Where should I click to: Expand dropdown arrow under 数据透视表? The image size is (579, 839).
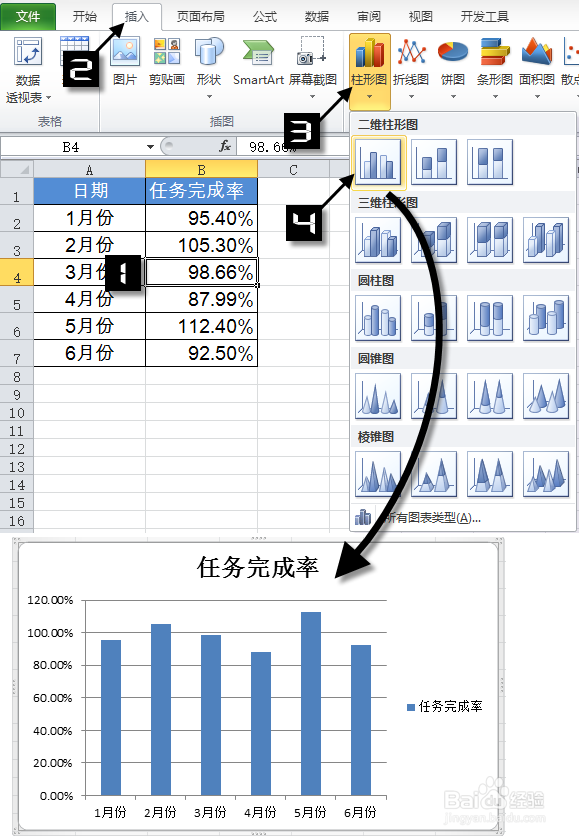click(48, 98)
